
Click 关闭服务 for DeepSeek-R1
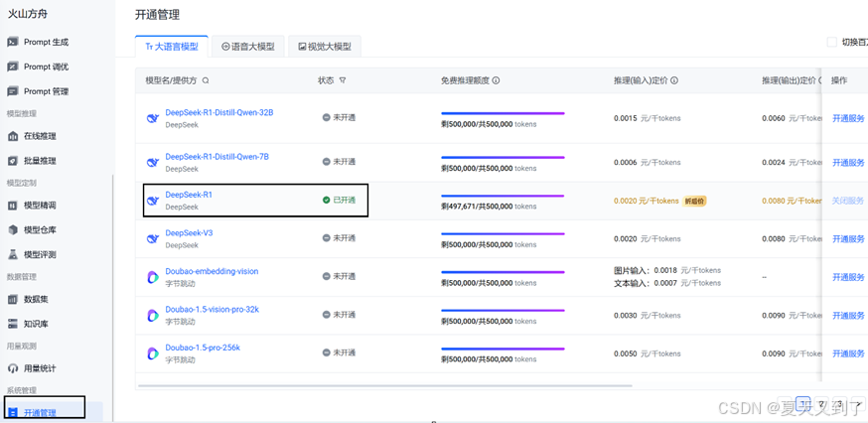848,201
